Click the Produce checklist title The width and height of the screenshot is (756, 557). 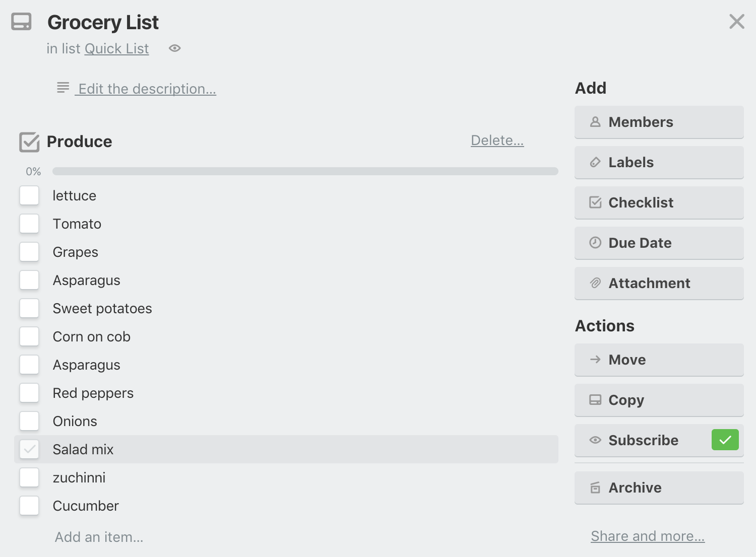[x=80, y=142]
